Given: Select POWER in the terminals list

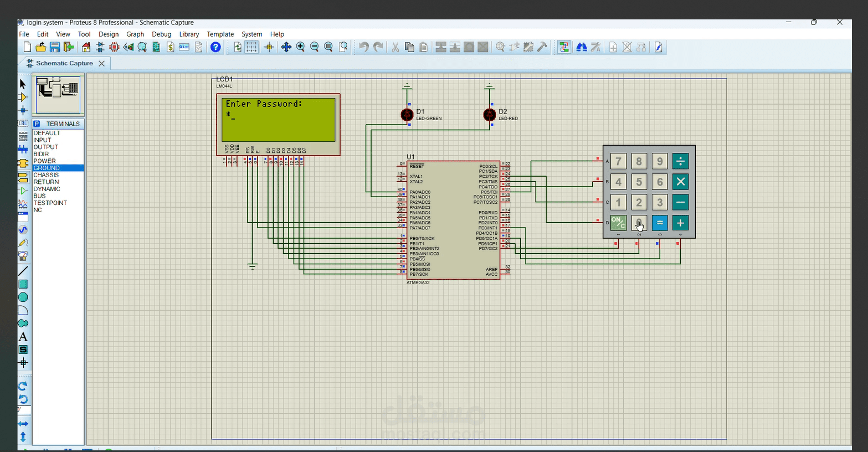Looking at the screenshot, I should (44, 161).
